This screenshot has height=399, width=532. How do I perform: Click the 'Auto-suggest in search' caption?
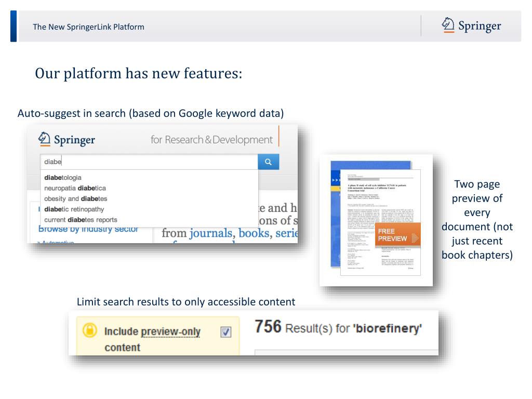point(151,113)
